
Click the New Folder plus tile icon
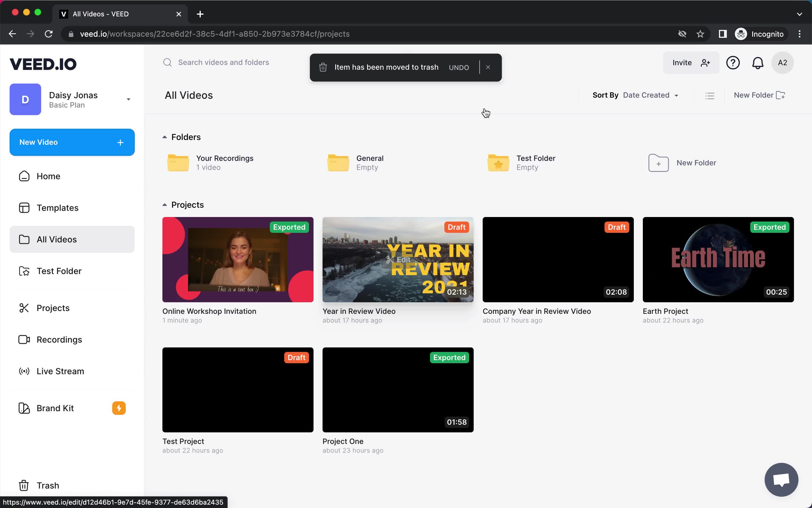(658, 163)
